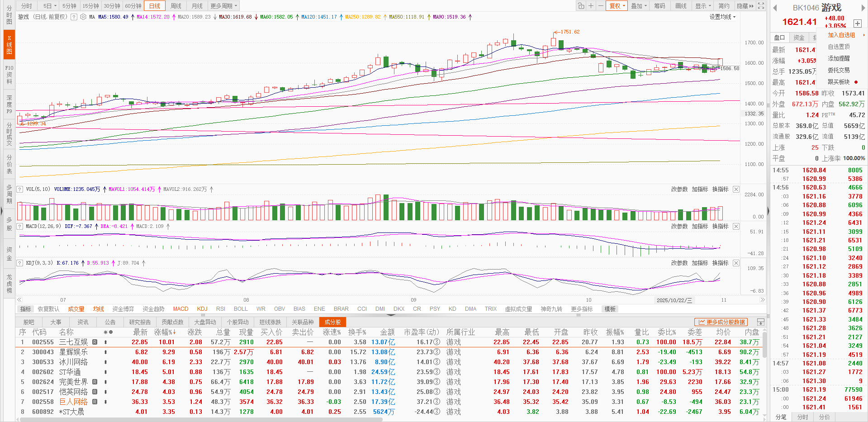Close the MACD indicator panel

736,226
